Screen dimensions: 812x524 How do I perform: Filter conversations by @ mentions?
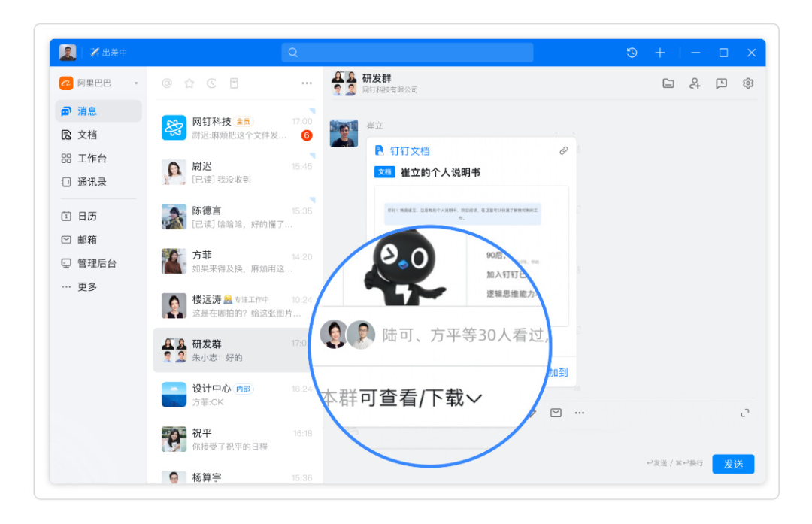[x=167, y=83]
